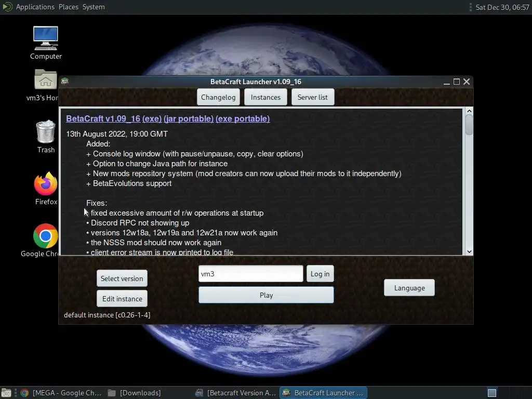Switch to MEGA - Google Chrome taskbar window
Viewport: 532px width, 399px height.
point(61,393)
